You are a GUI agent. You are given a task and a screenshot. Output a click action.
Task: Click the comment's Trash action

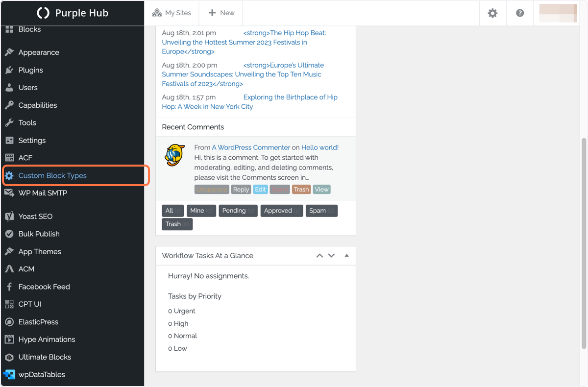click(301, 190)
